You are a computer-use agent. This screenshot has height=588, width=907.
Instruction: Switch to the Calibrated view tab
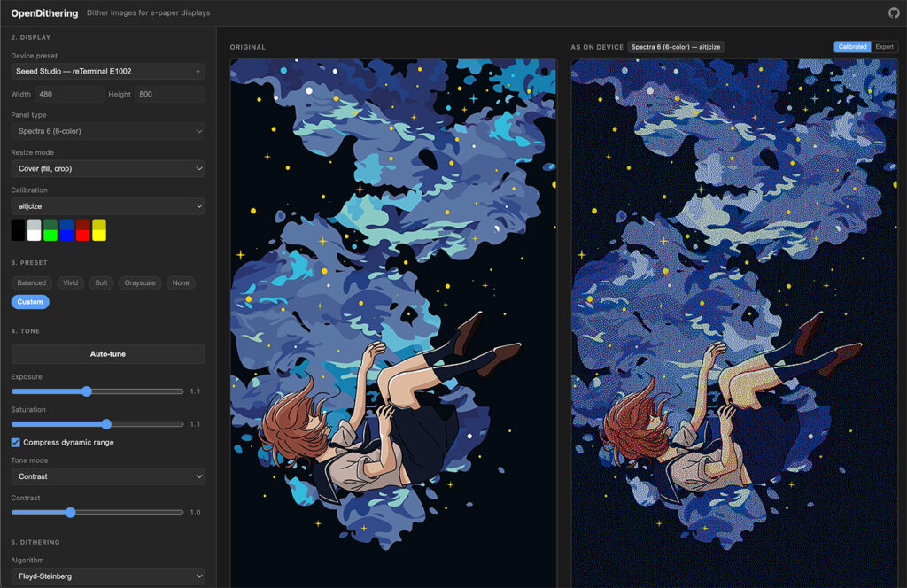pos(852,47)
